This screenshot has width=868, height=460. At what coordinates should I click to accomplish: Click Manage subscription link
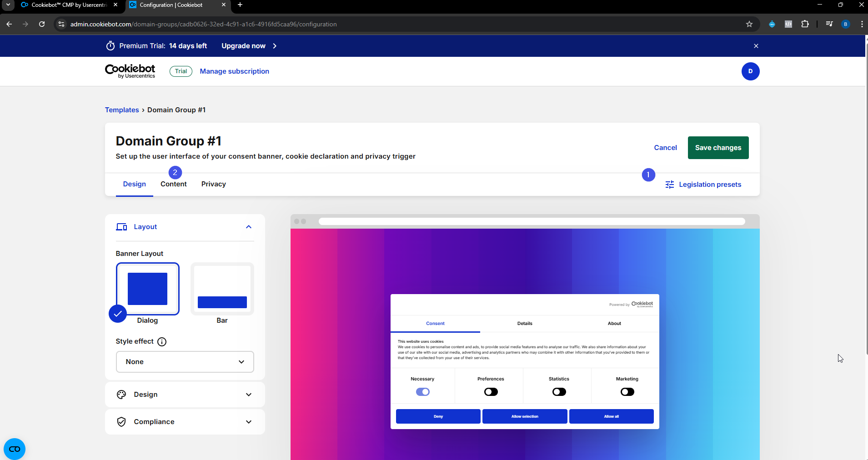[x=235, y=71]
